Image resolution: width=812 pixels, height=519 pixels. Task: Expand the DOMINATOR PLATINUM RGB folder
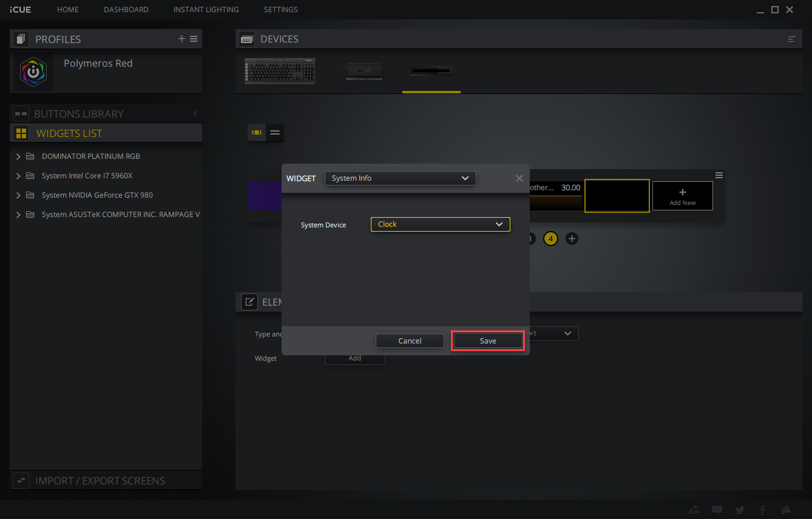pos(18,156)
